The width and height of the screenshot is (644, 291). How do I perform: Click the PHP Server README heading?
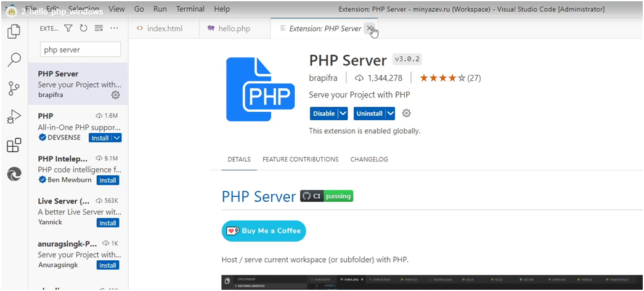(259, 196)
